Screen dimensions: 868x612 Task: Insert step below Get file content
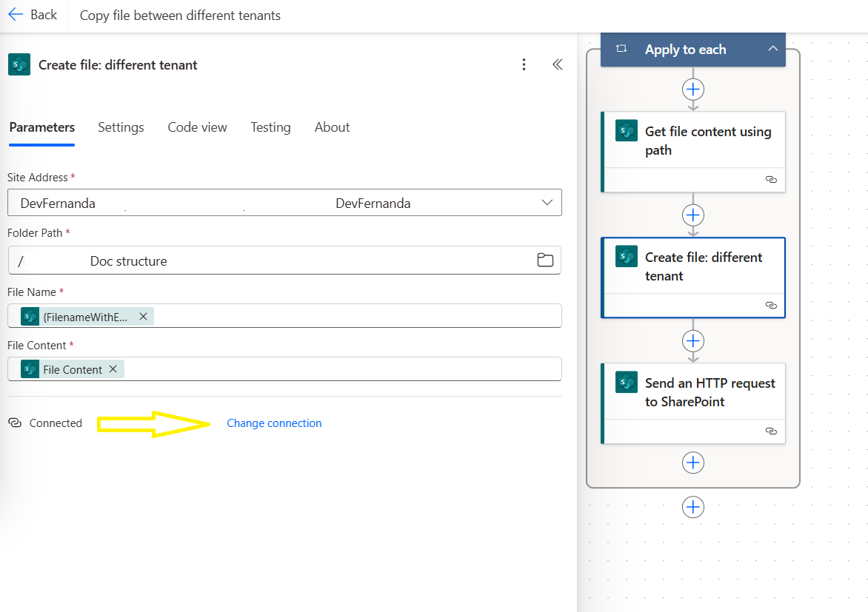click(693, 215)
